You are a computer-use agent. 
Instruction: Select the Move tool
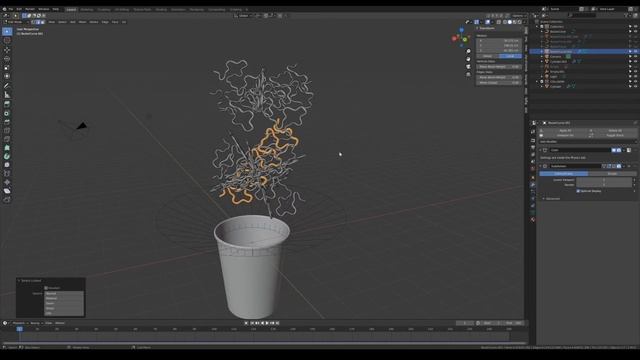click(7, 50)
